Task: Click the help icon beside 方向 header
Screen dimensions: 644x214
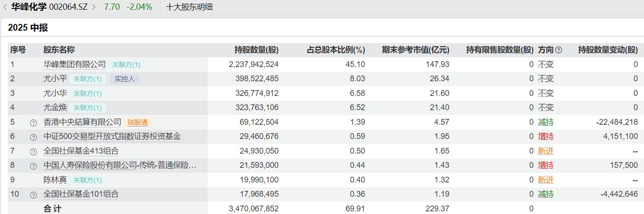Action: [558, 50]
